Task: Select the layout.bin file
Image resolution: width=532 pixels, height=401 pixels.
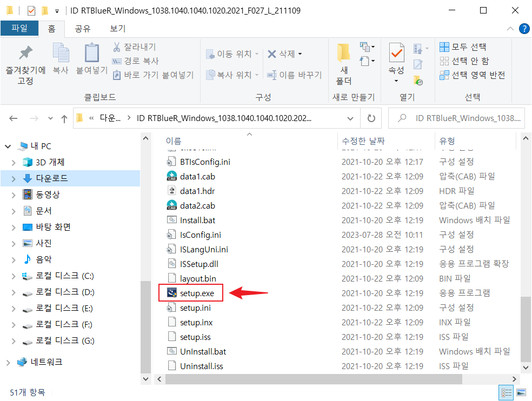Action: (x=198, y=278)
